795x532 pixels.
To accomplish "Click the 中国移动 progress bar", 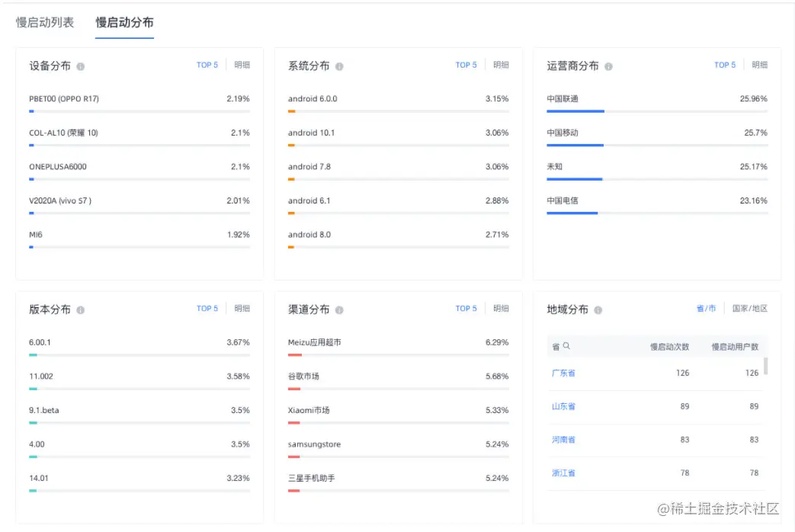I will click(657, 145).
